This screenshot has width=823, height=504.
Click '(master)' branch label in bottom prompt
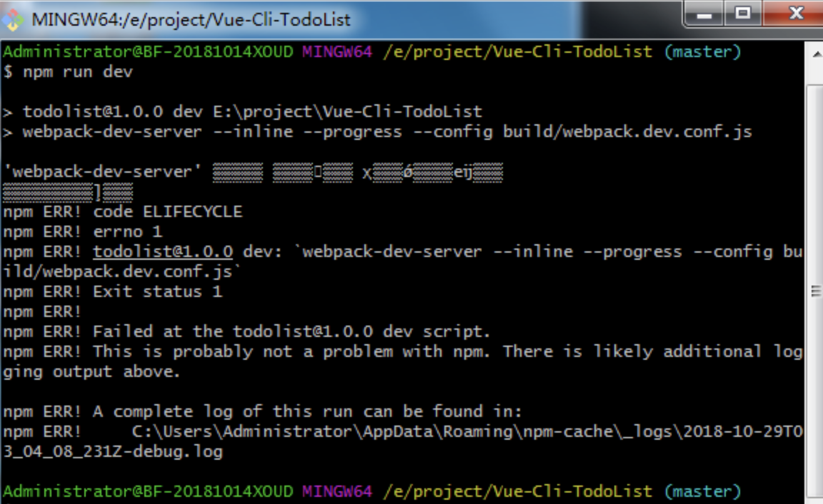702,492
